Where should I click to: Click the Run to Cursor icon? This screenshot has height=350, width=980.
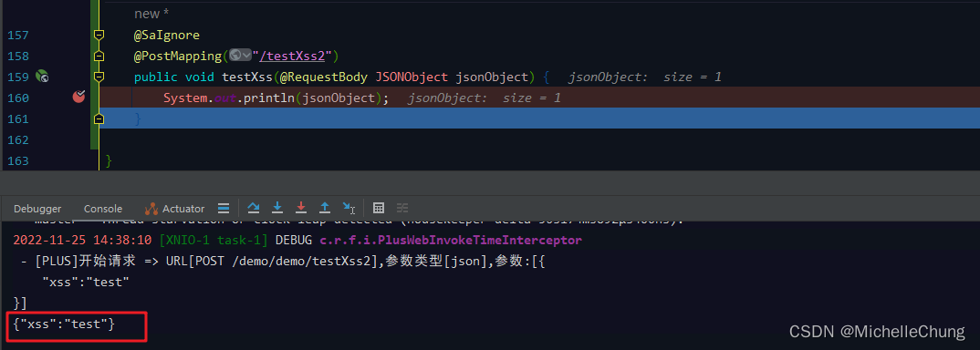click(349, 208)
